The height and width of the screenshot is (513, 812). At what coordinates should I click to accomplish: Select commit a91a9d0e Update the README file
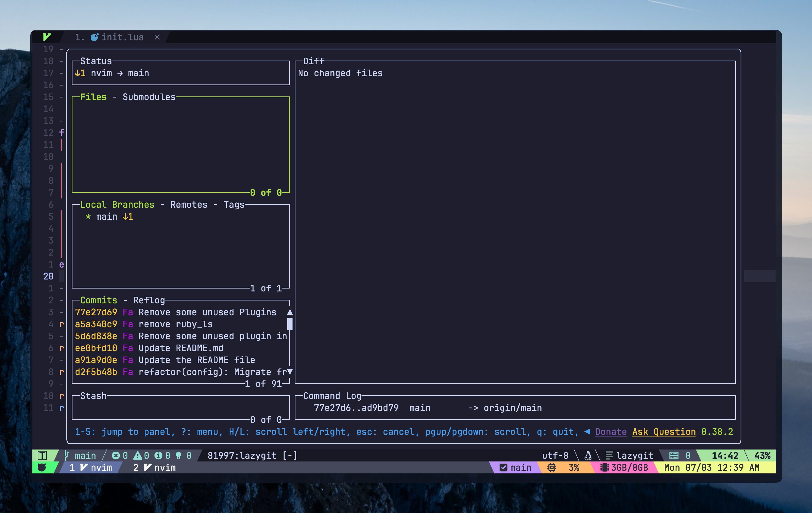pyautogui.click(x=181, y=360)
